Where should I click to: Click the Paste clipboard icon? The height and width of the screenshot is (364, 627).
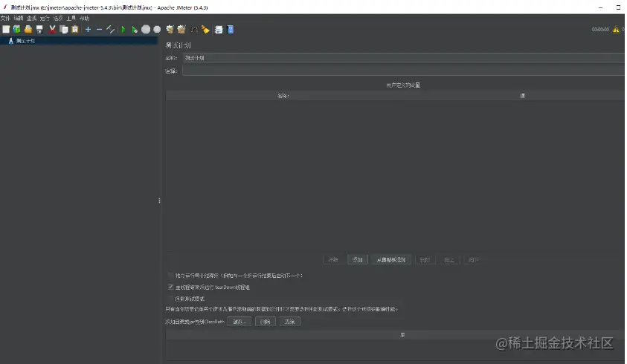point(75,29)
